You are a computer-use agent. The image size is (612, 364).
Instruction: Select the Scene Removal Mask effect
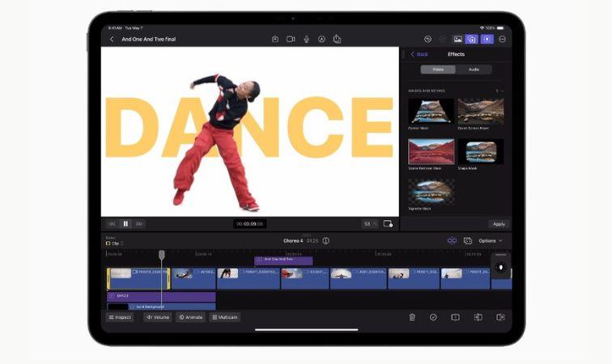click(x=431, y=151)
